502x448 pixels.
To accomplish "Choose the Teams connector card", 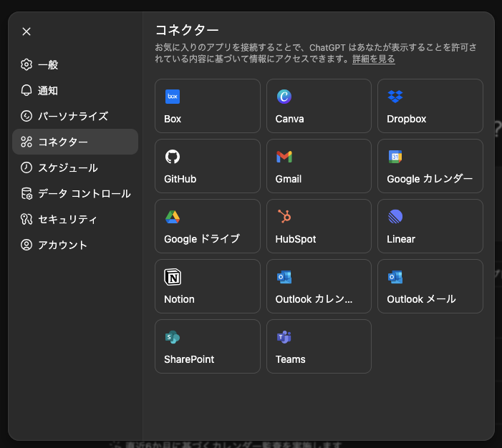I will [319, 346].
